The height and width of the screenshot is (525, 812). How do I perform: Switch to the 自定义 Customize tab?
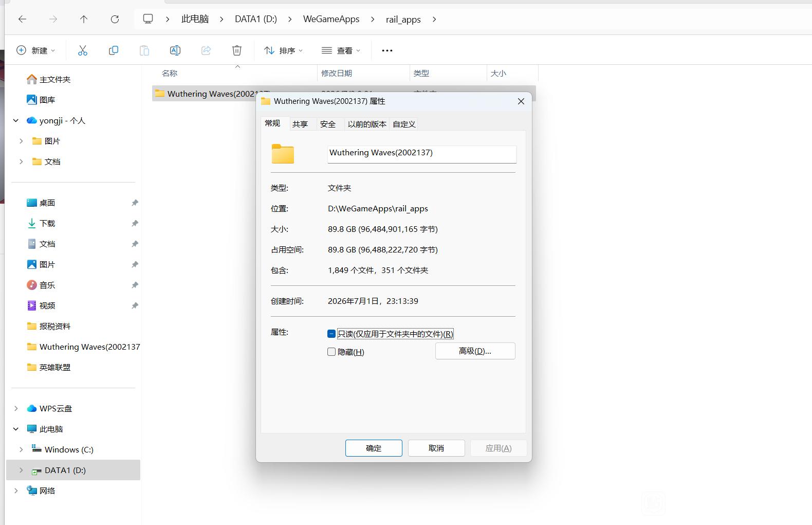(x=404, y=124)
